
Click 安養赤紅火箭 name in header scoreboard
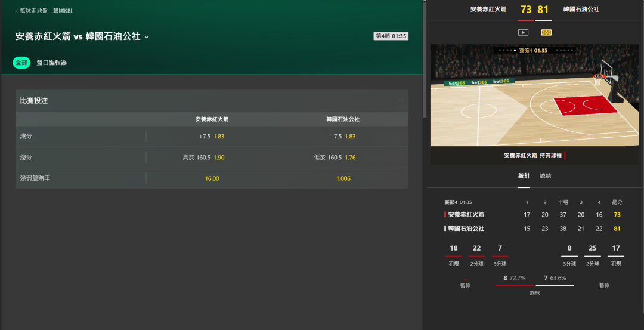[x=488, y=9]
